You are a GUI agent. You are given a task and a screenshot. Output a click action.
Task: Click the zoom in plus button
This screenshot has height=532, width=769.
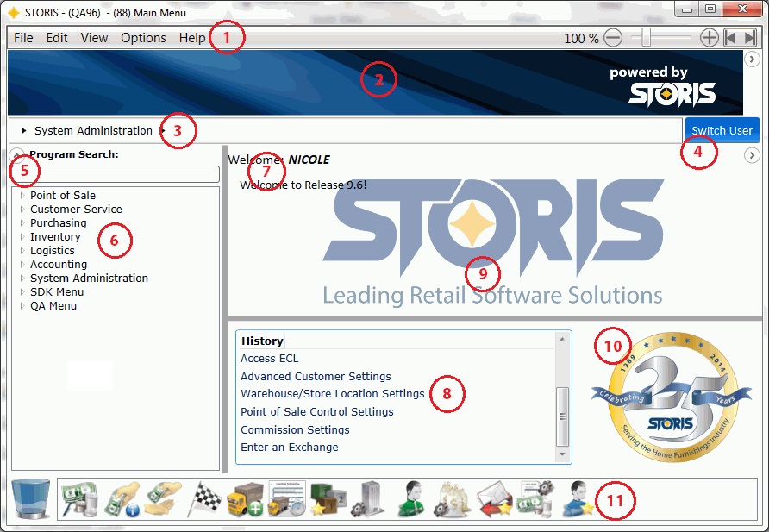coord(709,38)
